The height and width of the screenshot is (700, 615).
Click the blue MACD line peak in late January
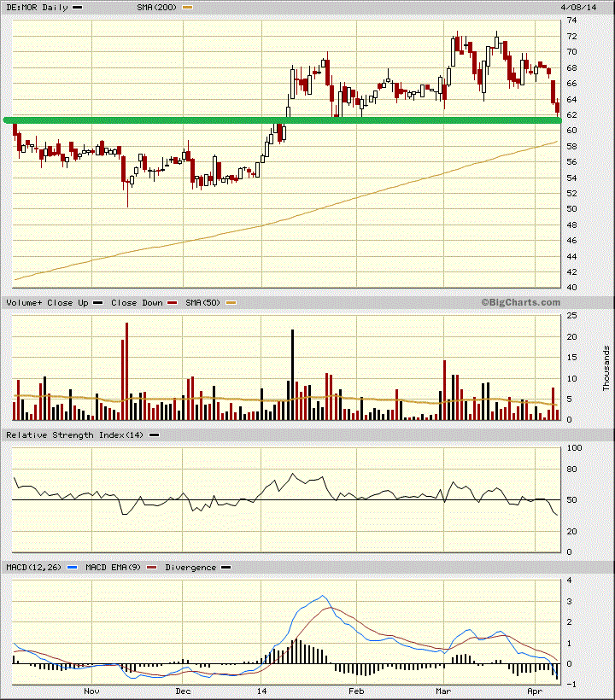323,596
